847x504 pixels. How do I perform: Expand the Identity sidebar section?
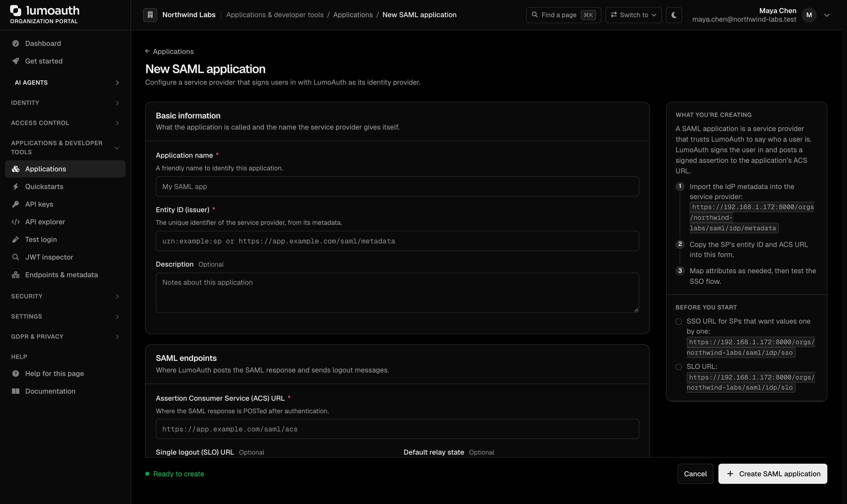65,103
